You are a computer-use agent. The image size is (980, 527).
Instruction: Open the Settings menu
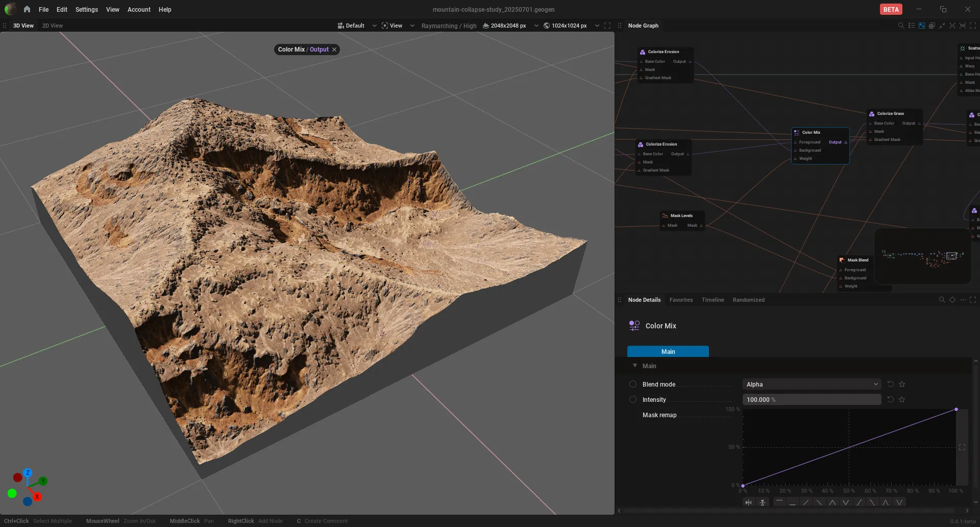coord(86,9)
